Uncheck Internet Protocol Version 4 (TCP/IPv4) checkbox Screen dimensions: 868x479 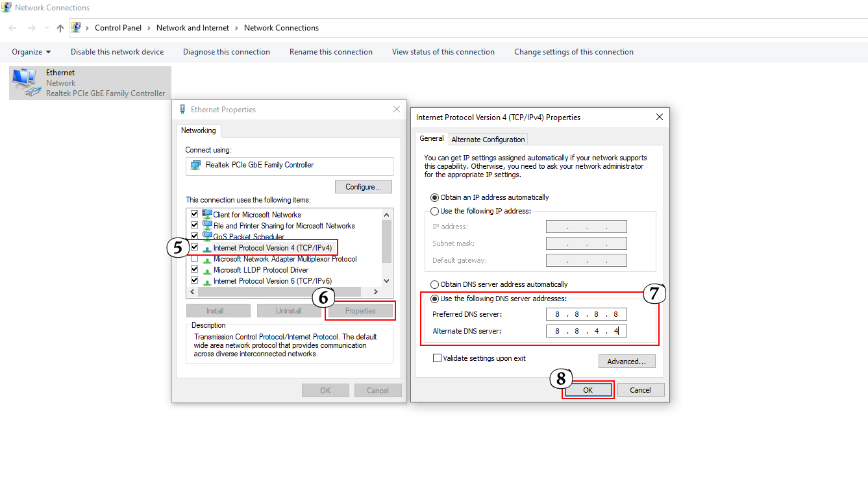pyautogui.click(x=194, y=247)
